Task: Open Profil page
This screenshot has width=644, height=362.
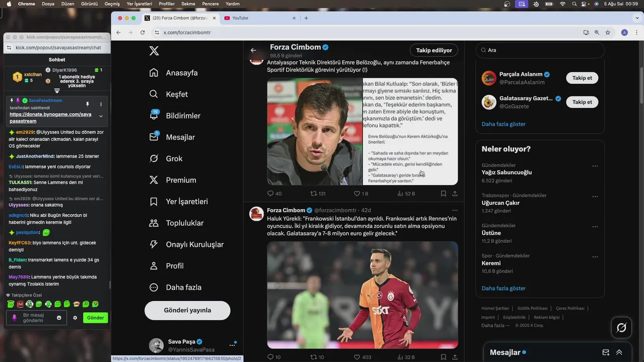Action: click(x=167, y=266)
